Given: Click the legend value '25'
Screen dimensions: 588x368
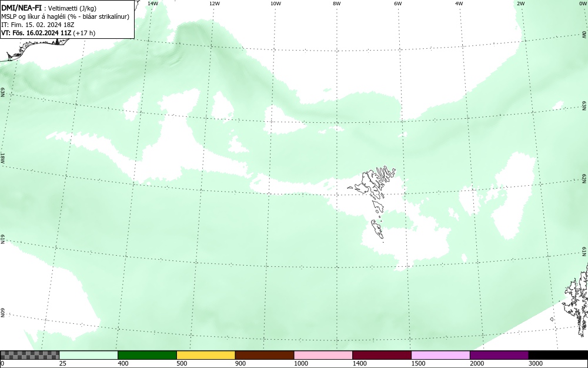Looking at the screenshot, I should click(x=63, y=363).
